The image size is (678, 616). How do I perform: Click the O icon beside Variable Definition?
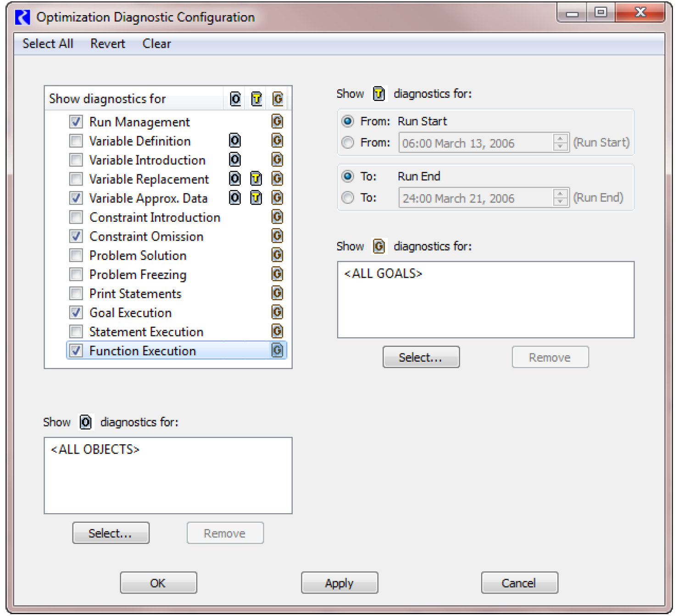click(235, 140)
